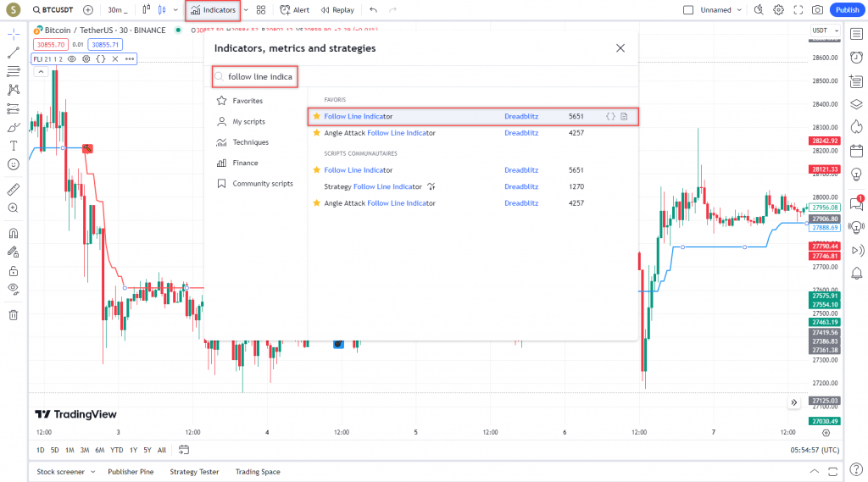Change the 30m timeframe interval
868x482 pixels.
click(x=117, y=10)
